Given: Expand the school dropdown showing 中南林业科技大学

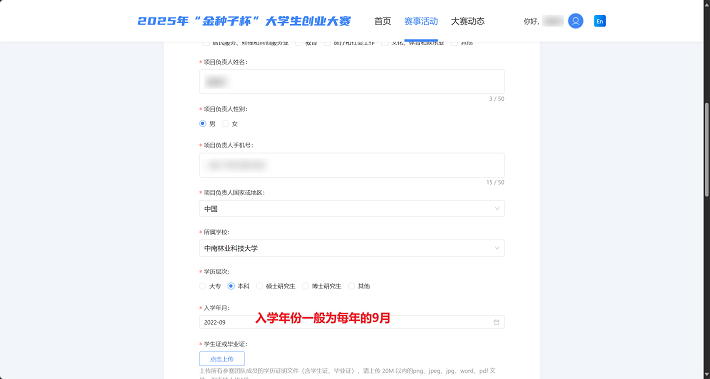Looking at the screenshot, I should tap(352, 248).
